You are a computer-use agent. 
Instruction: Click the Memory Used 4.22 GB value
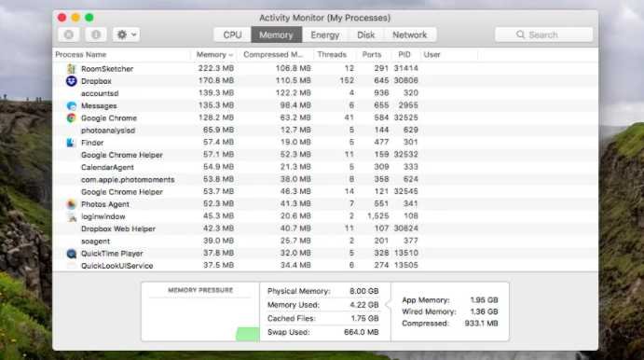[x=363, y=305]
